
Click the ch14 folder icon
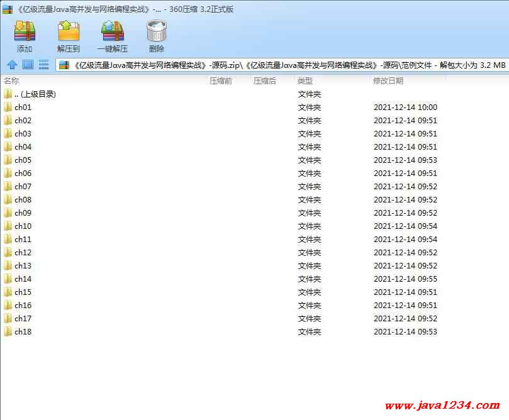coord(8,279)
